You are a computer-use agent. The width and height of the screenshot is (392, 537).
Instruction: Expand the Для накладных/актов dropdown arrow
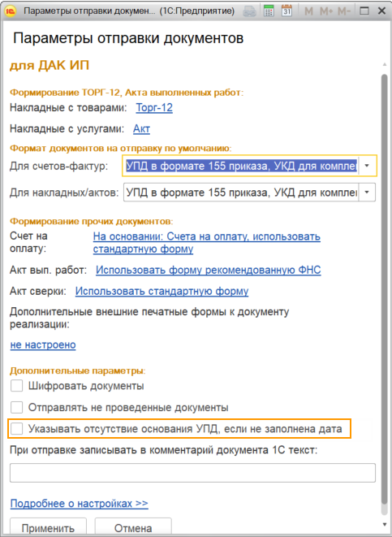[367, 192]
